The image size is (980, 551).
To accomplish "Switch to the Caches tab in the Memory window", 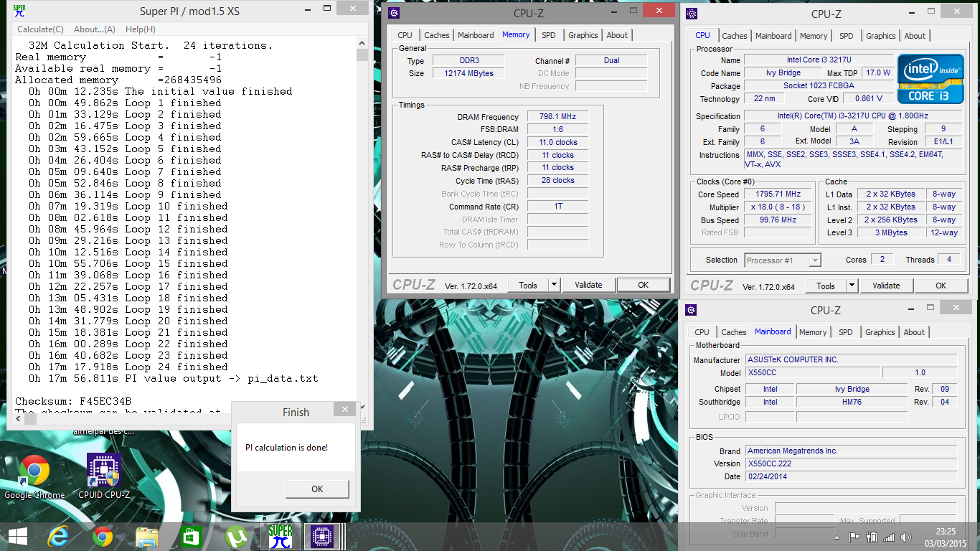I will point(436,35).
